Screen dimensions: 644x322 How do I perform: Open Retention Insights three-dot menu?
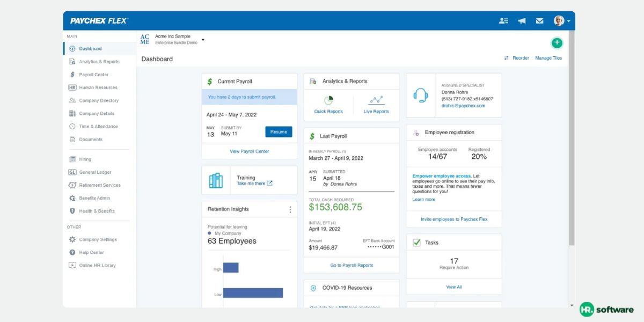(x=290, y=209)
